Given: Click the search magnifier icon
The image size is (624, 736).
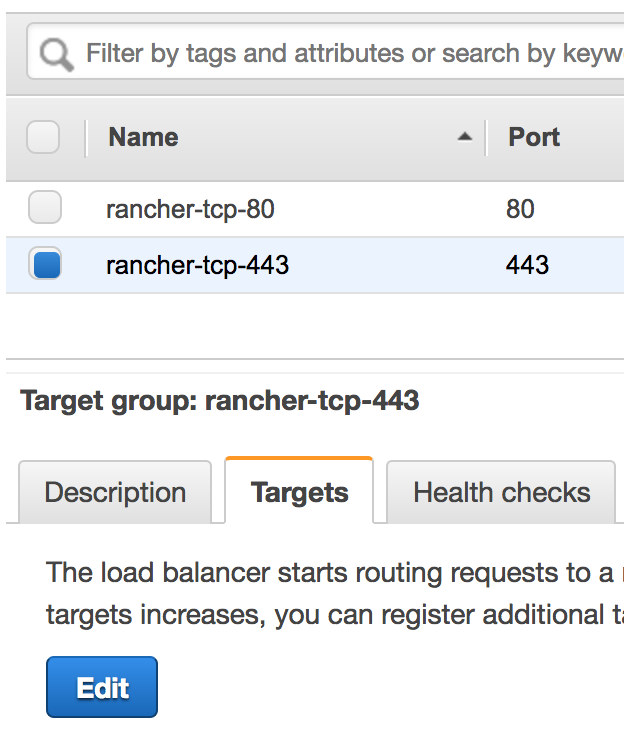Looking at the screenshot, I should pyautogui.click(x=56, y=53).
